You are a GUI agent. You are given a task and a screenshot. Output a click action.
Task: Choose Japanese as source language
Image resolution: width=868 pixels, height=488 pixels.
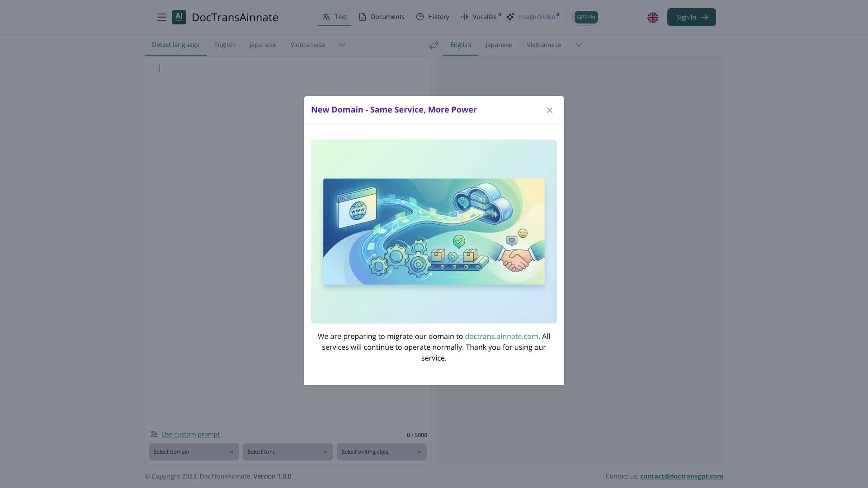click(x=262, y=45)
